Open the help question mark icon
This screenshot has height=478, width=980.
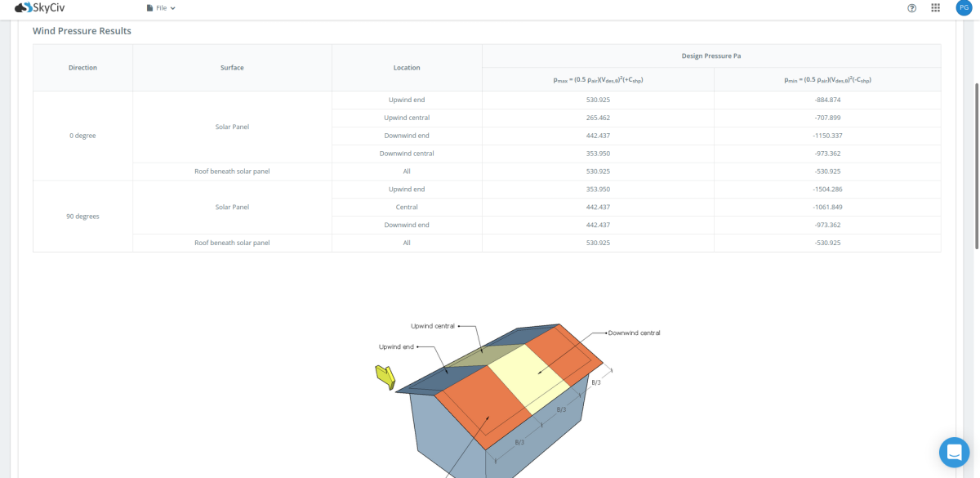click(911, 8)
